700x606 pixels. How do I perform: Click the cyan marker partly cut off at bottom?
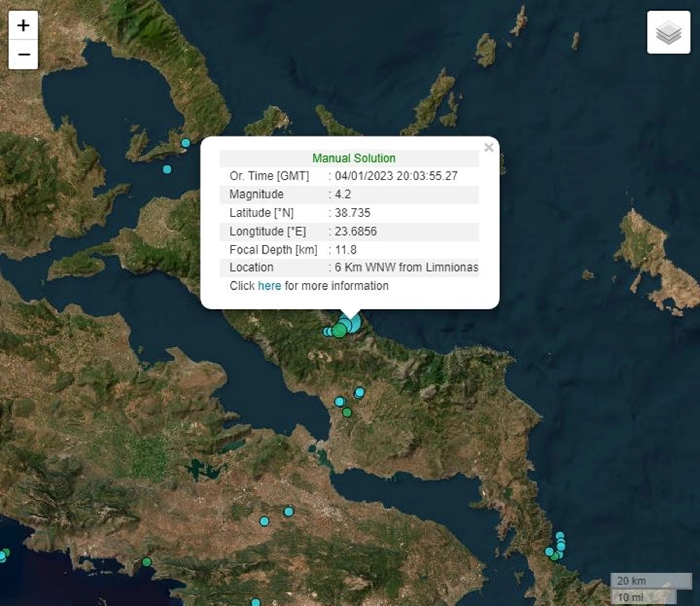click(256, 602)
